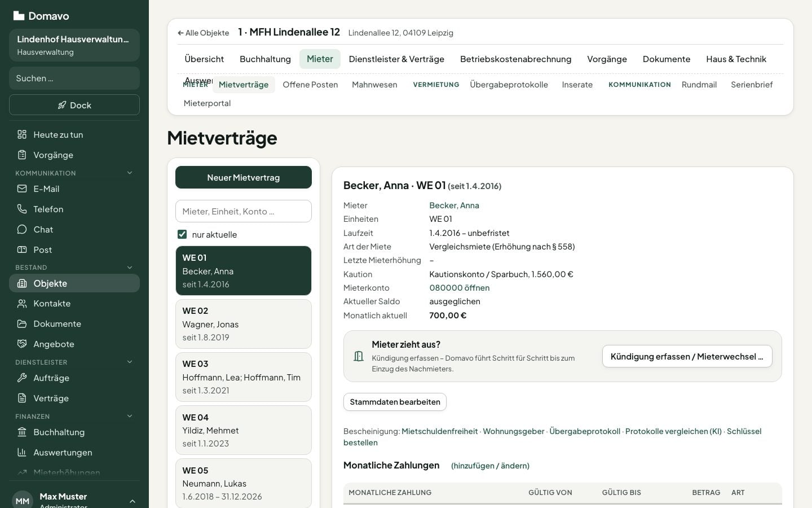812x508 pixels.
Task: Select the Offene Posten sub-tab
Action: point(310,85)
